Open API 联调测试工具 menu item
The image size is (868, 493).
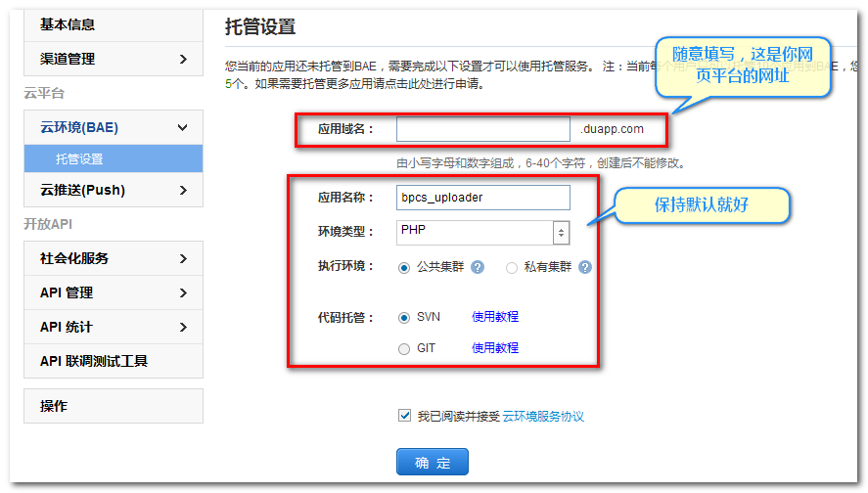coord(114,361)
